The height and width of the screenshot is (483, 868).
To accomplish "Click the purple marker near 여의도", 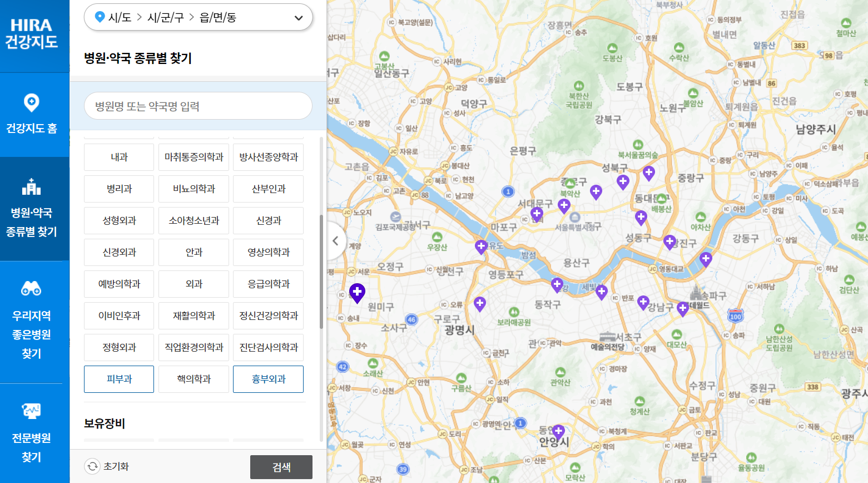I will point(480,245).
